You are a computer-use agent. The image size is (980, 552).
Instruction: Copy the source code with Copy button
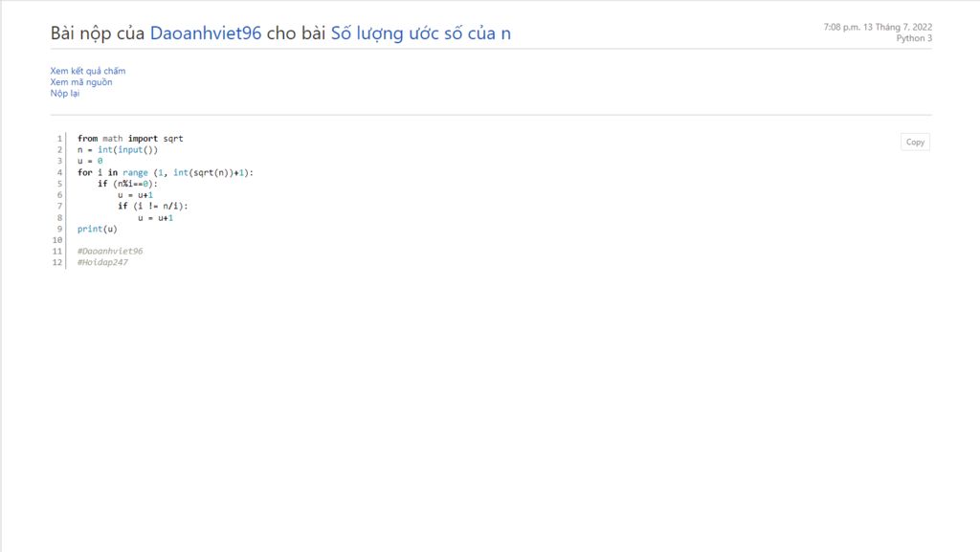click(x=915, y=143)
